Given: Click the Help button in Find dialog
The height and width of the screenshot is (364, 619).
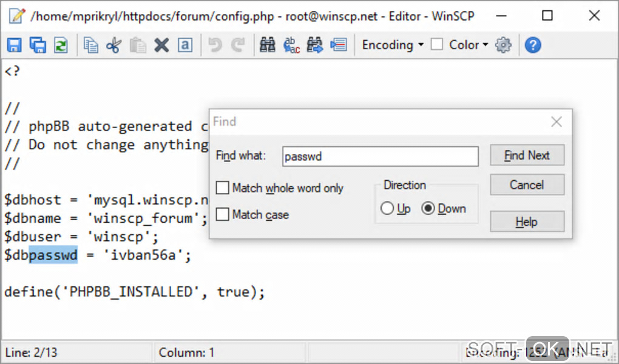Looking at the screenshot, I should [x=527, y=221].
